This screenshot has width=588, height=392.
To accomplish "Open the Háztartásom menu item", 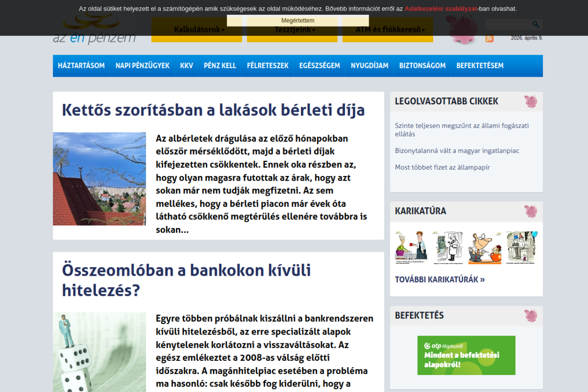I will click(x=81, y=66).
